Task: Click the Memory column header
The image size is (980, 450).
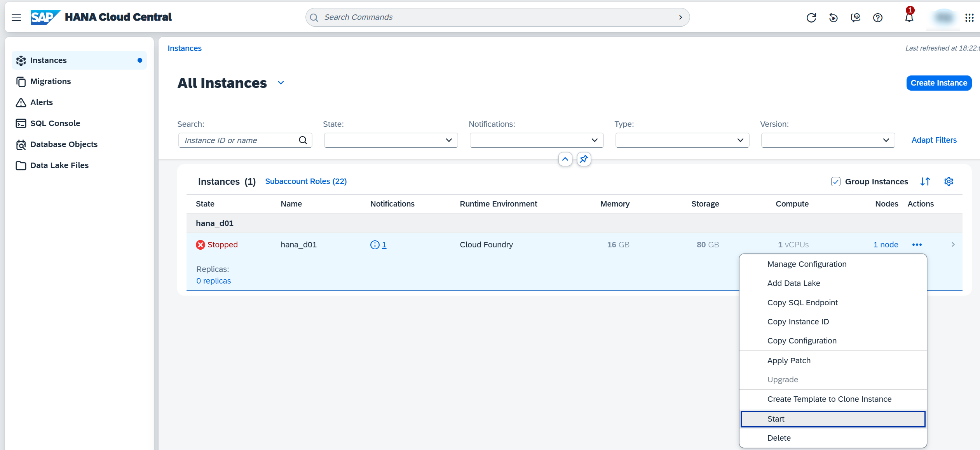Action: point(615,204)
